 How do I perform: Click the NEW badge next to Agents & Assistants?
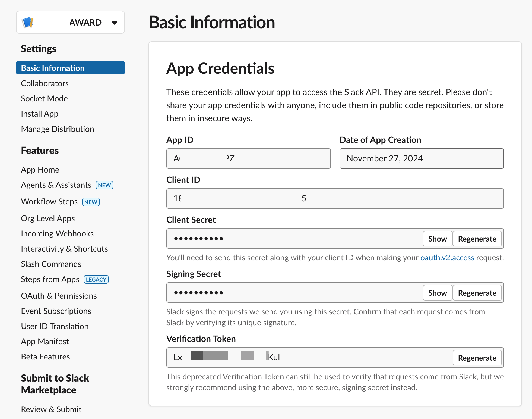[104, 185]
